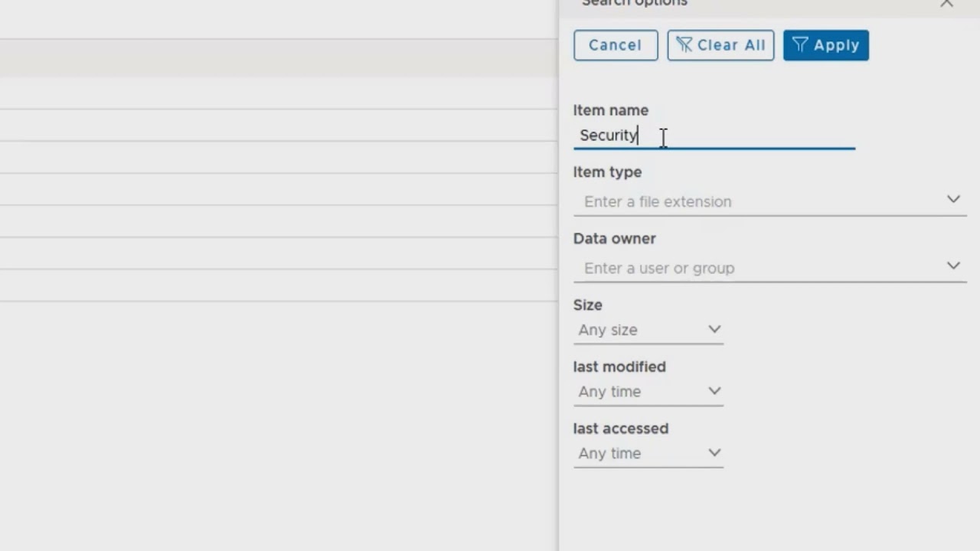Focus the Item name field containing Security
The width and height of the screenshot is (980, 551).
point(714,135)
